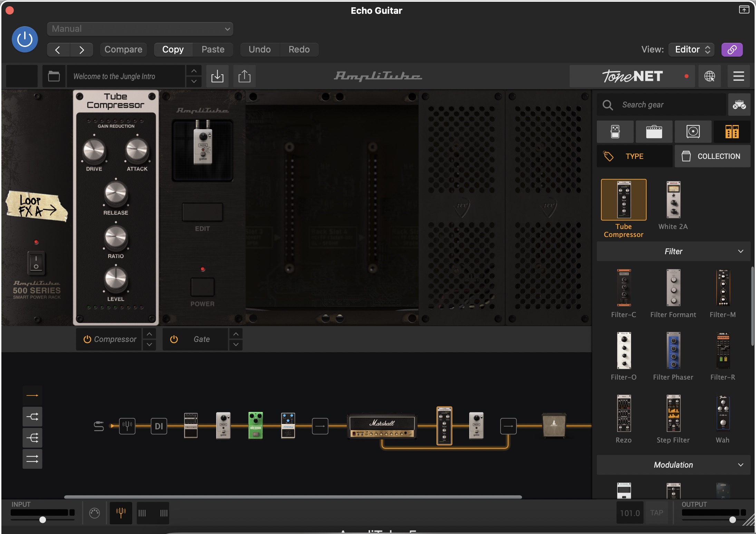Click the Marshall amp in signal chain
Screen dimensions: 756x534
coord(382,426)
